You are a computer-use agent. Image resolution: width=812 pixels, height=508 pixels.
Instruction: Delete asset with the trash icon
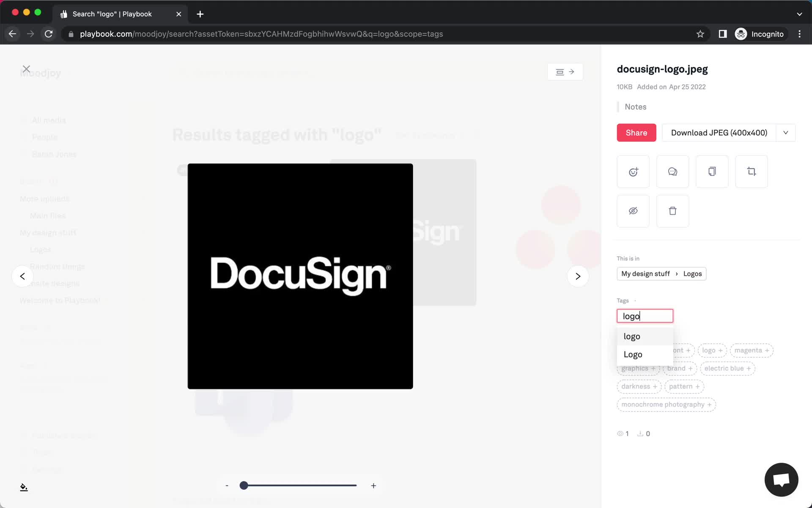[x=672, y=211]
